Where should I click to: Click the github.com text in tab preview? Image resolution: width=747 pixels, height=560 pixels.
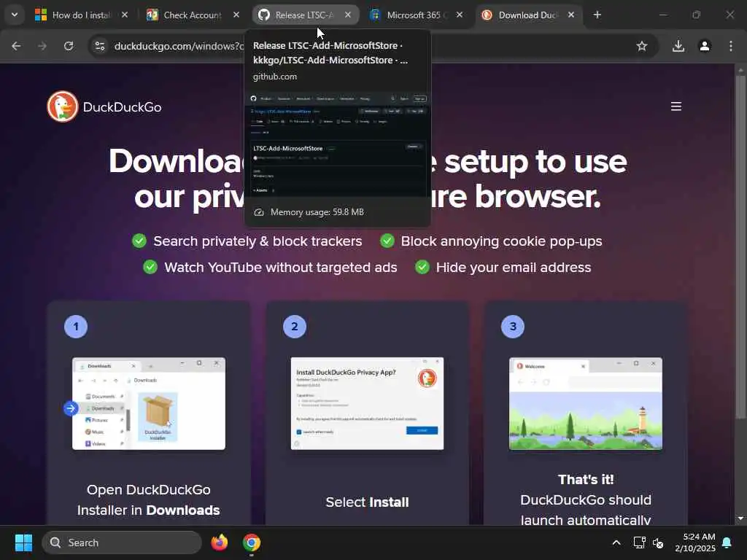(x=275, y=77)
